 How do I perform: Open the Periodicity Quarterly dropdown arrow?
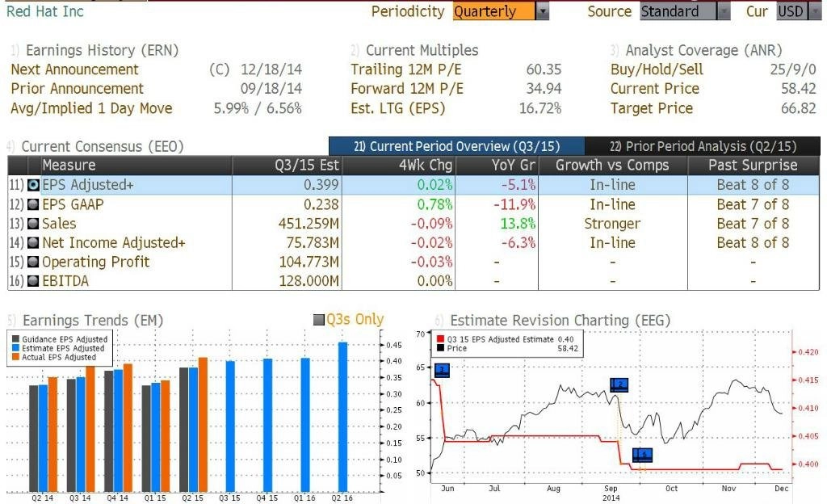click(542, 11)
